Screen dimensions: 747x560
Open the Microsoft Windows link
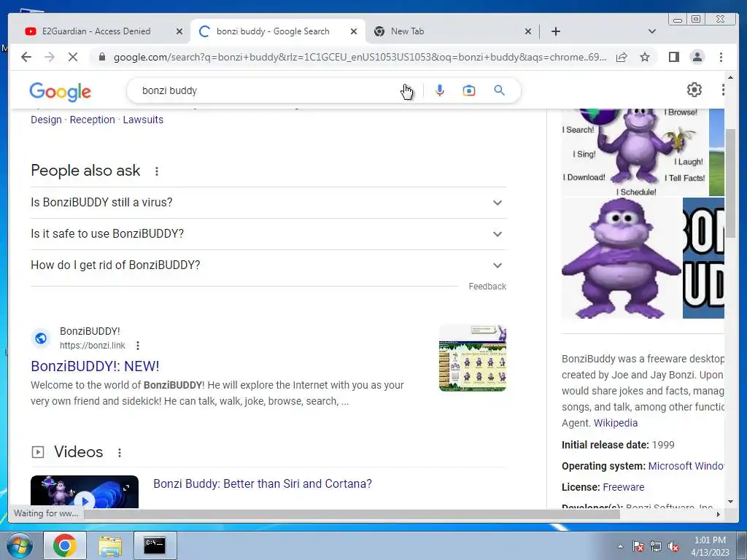click(686, 466)
